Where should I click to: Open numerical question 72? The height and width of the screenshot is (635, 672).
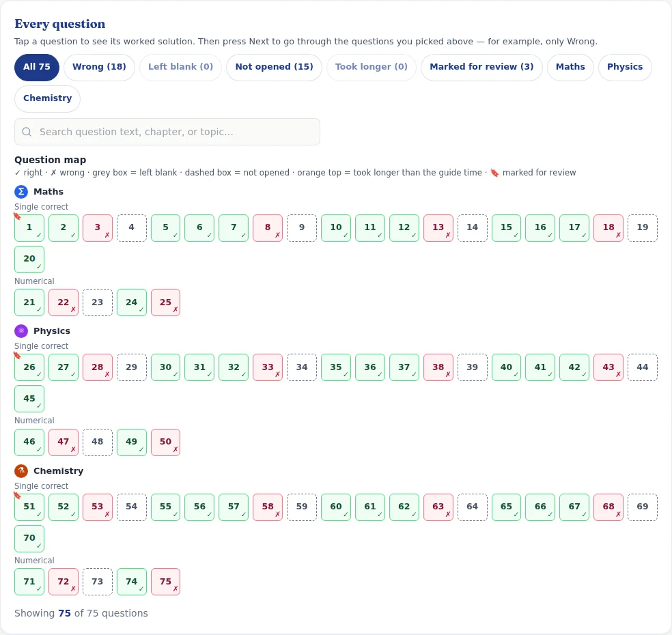point(64,582)
